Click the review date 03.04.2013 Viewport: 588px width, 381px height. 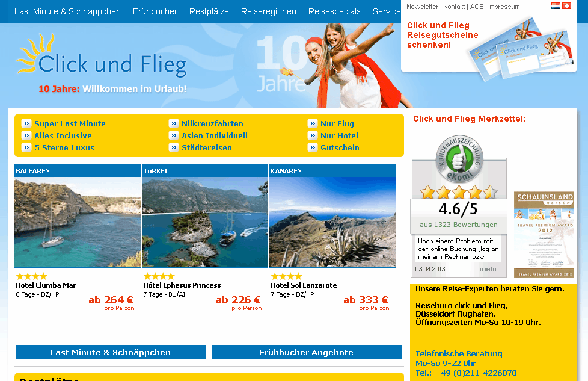point(430,269)
